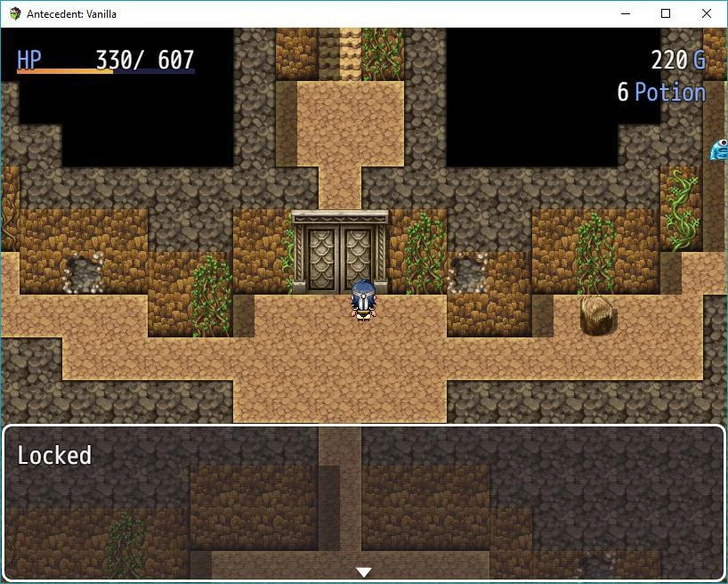Click the "220 G" gold counter
728x584 pixels.
pos(678,60)
